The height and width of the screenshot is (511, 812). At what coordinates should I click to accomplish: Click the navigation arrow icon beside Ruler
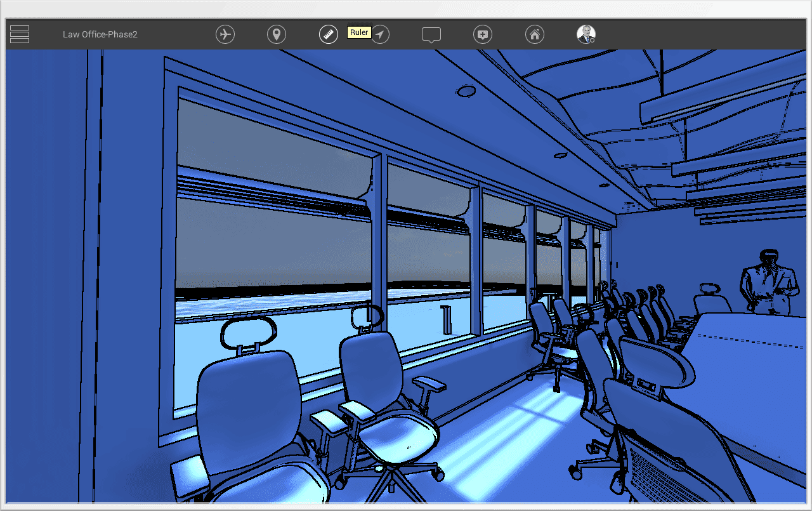(380, 34)
